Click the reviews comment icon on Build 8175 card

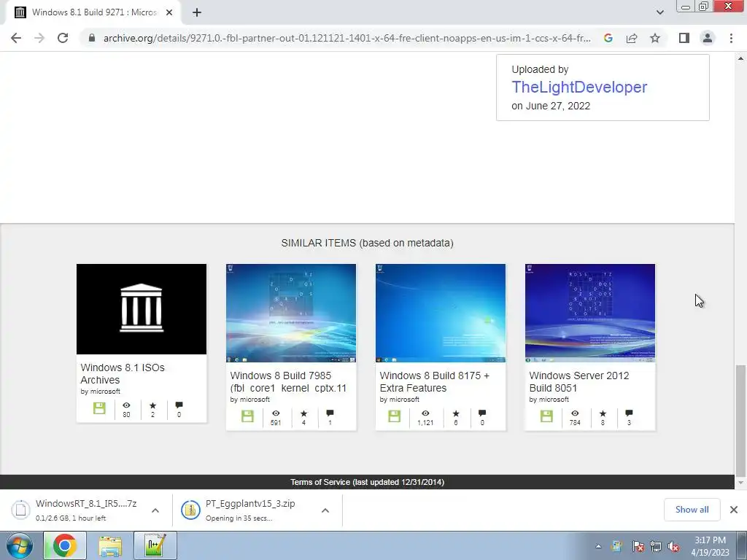[482, 413]
